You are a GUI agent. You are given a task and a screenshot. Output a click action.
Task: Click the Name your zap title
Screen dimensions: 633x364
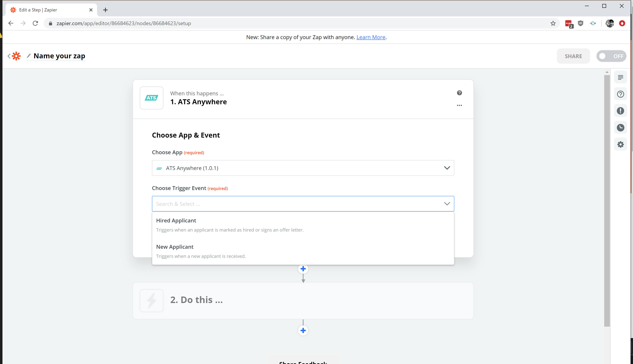coord(59,56)
